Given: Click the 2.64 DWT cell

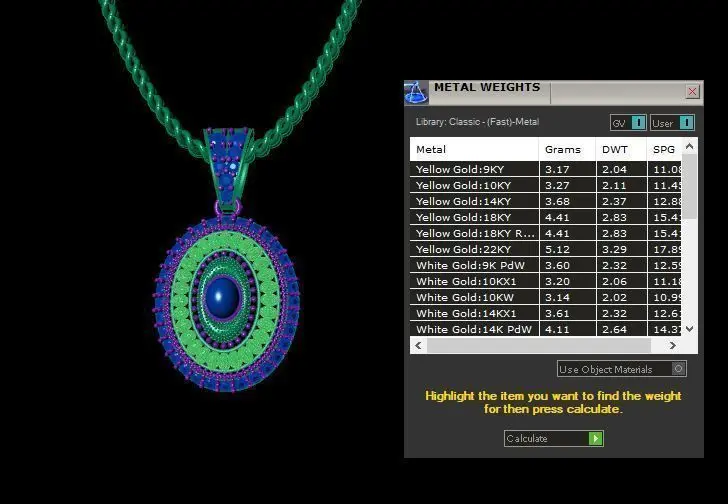Looking at the screenshot, I should (x=621, y=329).
